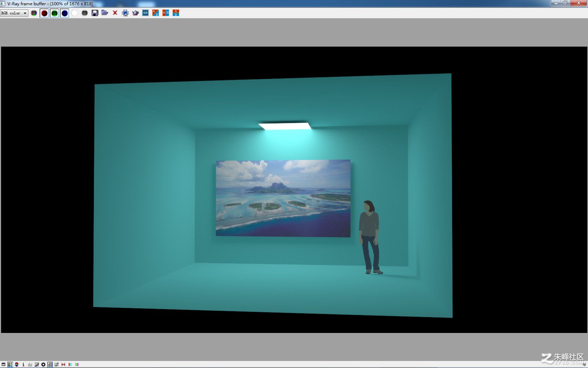Select diagonal A/B compare icon
Screen dimensions: 588x368
tap(155, 13)
